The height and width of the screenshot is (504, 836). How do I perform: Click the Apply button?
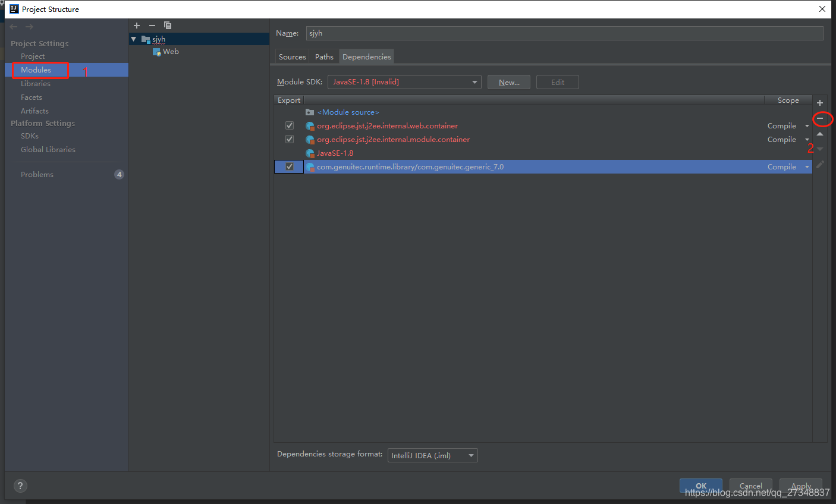point(801,486)
